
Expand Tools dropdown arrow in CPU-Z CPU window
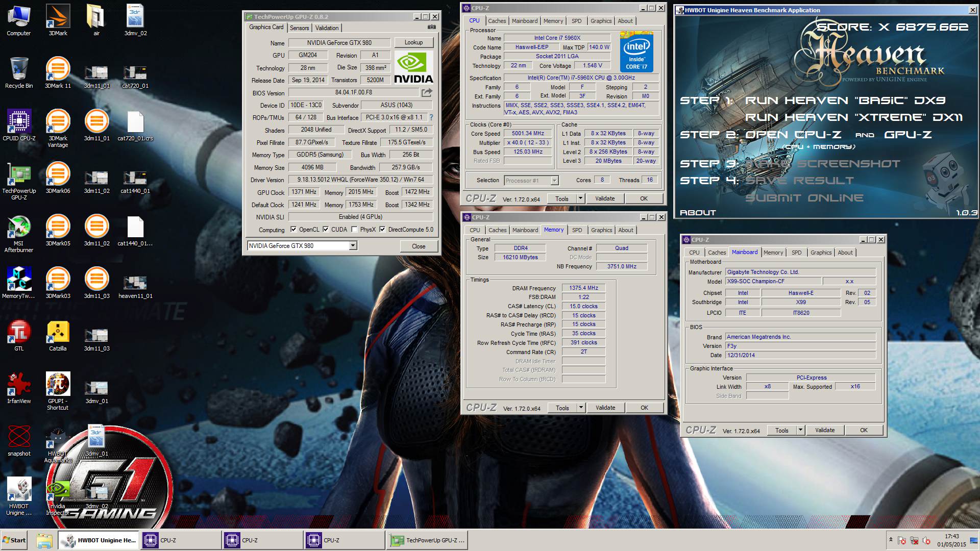coord(580,198)
